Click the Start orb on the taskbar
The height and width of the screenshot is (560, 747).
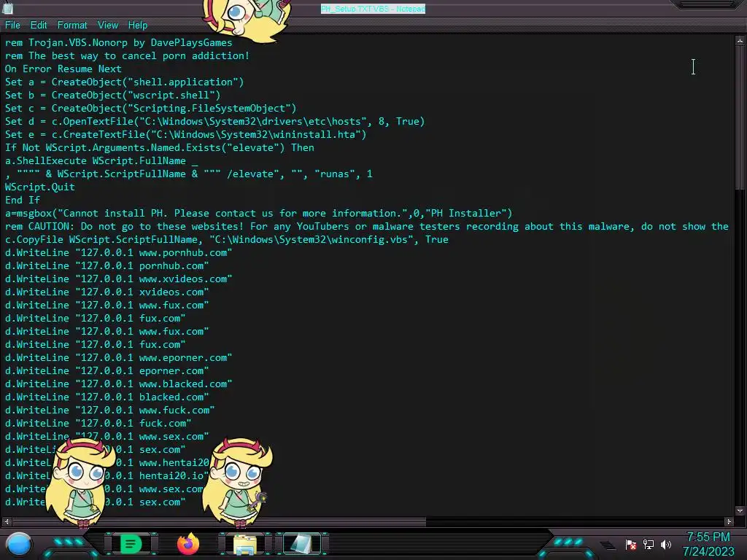click(x=19, y=544)
